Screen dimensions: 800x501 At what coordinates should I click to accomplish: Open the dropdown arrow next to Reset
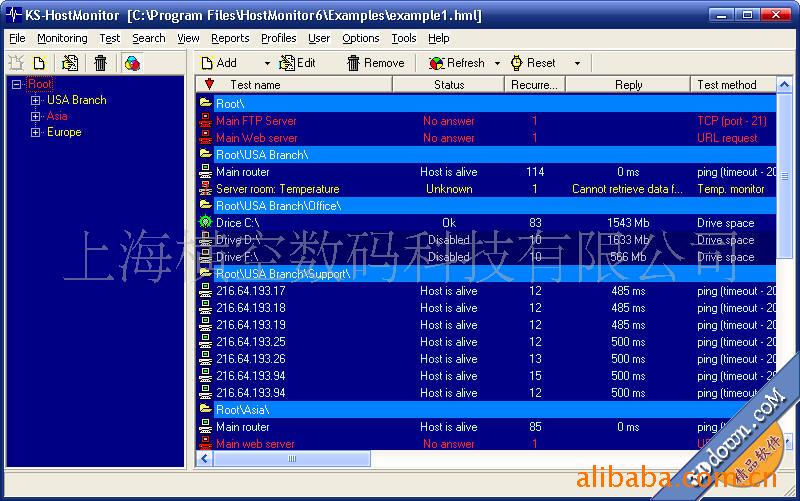[x=577, y=63]
